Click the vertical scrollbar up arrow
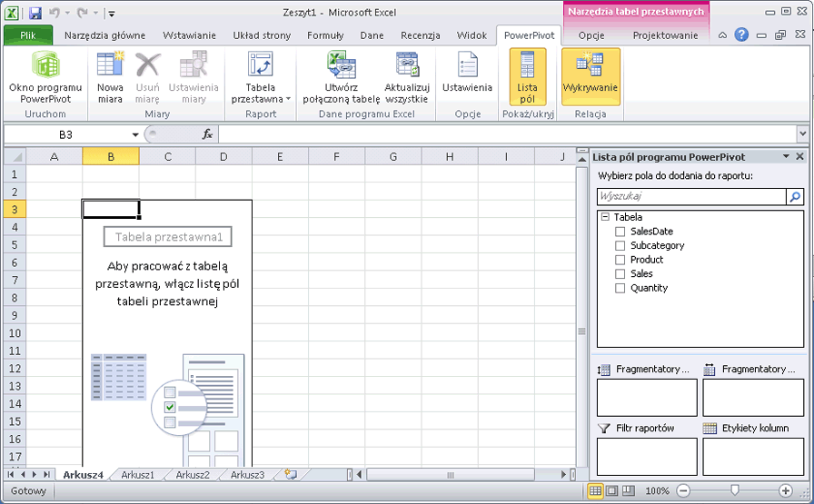Image resolution: width=814 pixels, height=504 pixels. tap(582, 159)
